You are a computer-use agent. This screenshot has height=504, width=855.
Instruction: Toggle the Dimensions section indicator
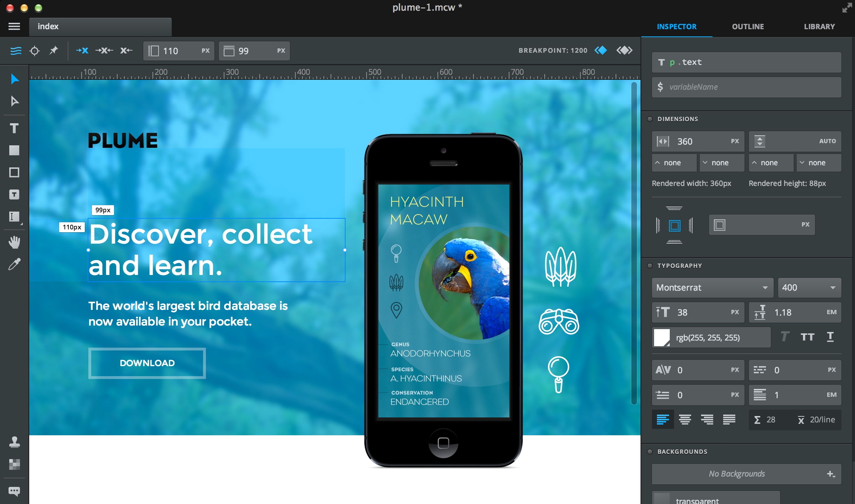[650, 119]
